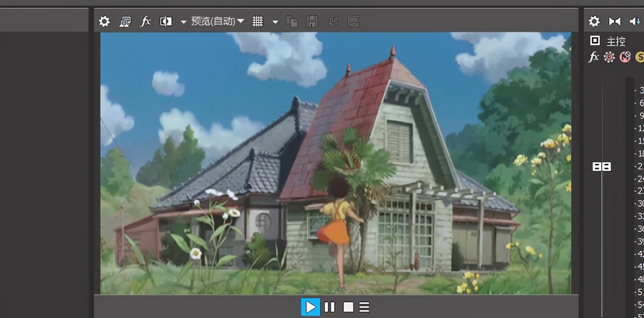
Task: Play the video preview
Action: pos(310,307)
